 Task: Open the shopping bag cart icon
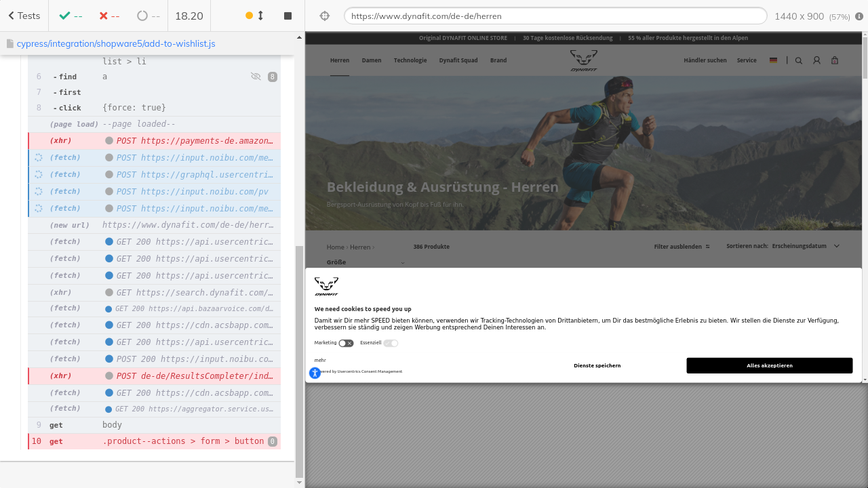[835, 60]
